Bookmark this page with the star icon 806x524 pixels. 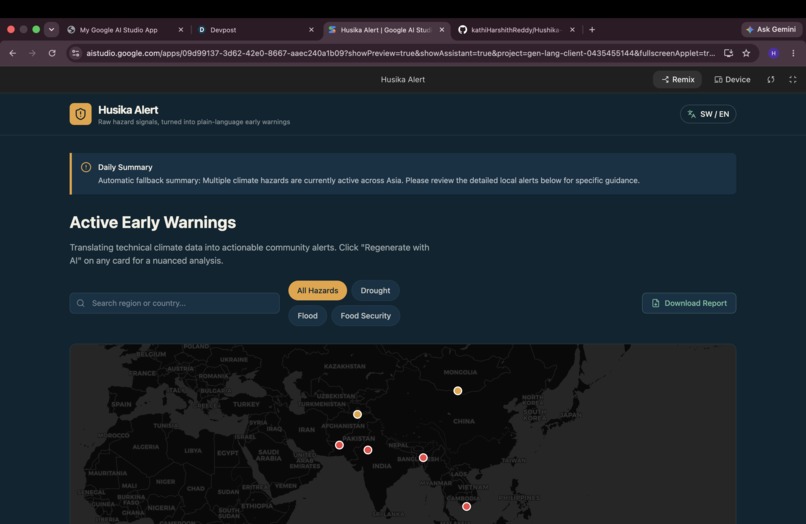pyautogui.click(x=746, y=53)
